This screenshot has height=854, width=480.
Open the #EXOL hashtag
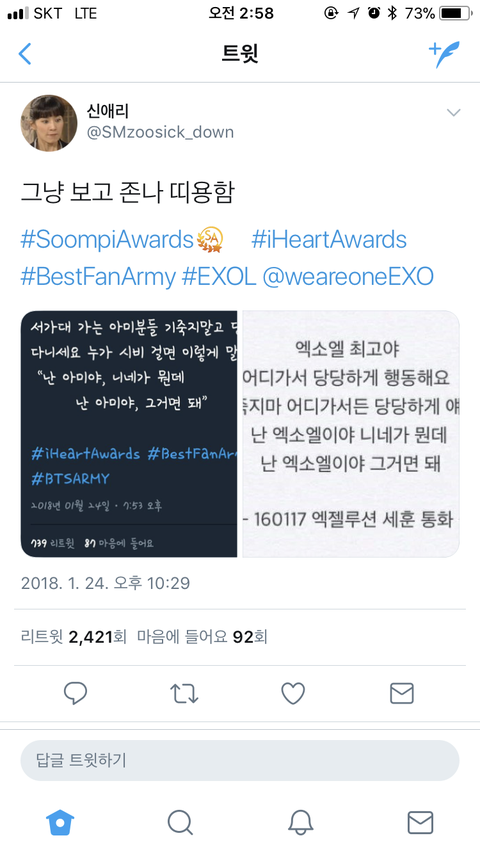[218, 277]
